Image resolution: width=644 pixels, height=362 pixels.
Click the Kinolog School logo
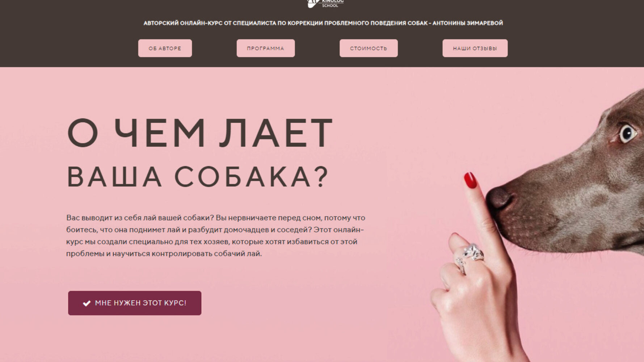pos(325,4)
